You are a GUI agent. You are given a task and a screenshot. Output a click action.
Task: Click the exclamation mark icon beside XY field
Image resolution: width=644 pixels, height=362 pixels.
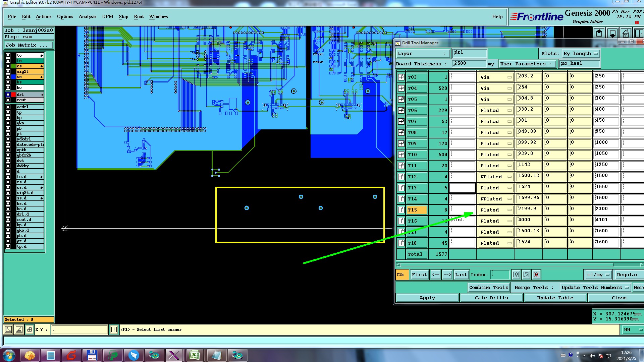click(114, 329)
